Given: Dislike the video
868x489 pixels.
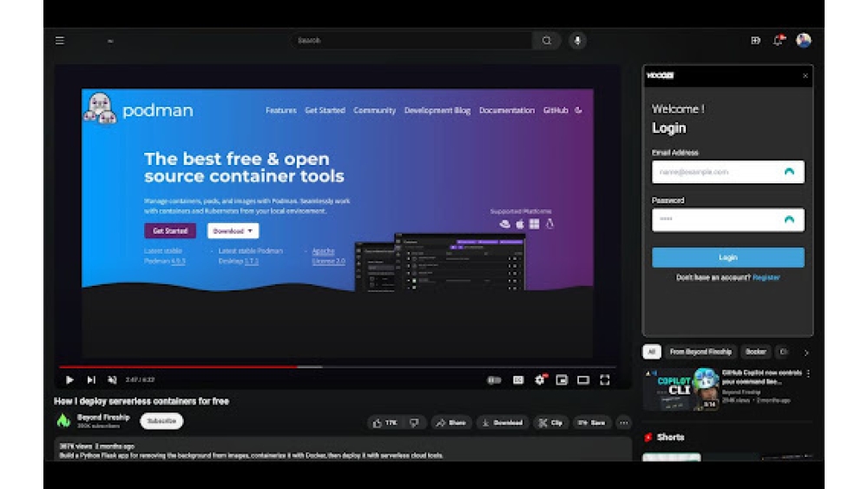Looking at the screenshot, I should [x=414, y=422].
